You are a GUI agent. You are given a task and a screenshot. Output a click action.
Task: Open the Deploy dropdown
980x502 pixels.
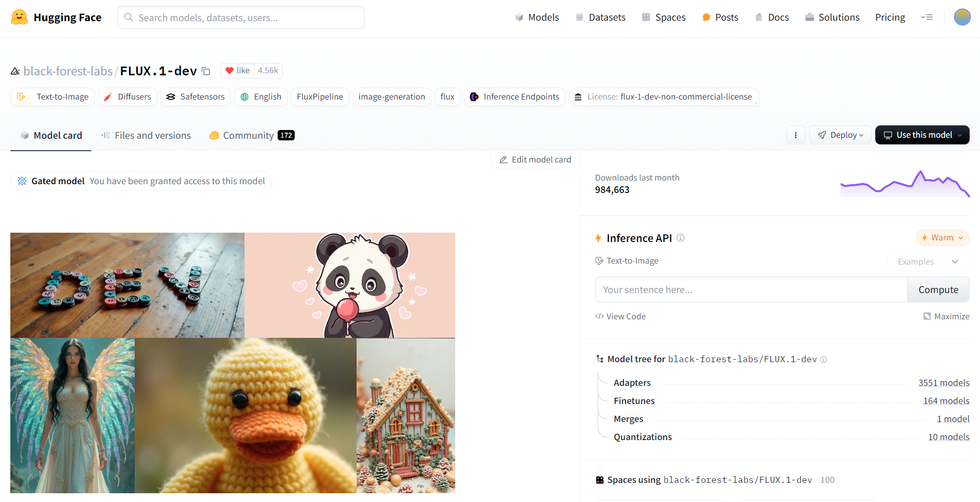[840, 135]
